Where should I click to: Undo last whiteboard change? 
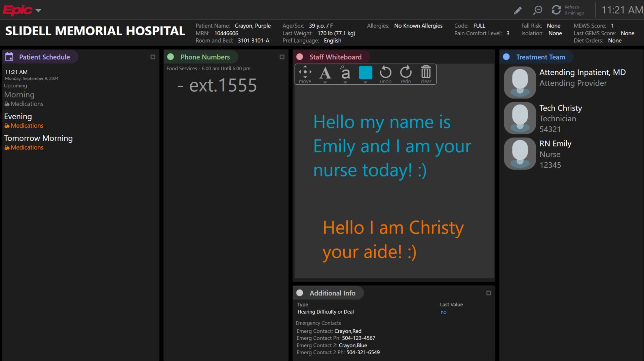pos(385,74)
